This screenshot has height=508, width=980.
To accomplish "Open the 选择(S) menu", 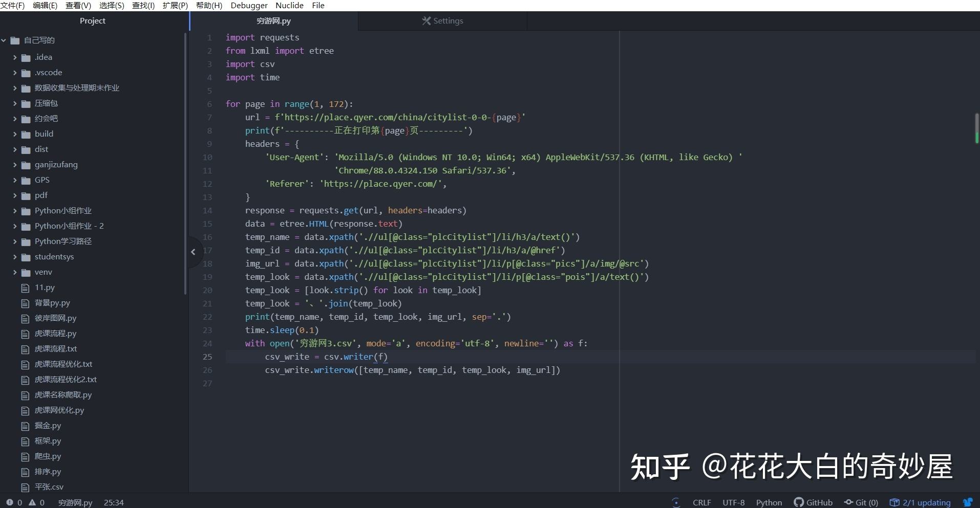I will click(x=112, y=5).
